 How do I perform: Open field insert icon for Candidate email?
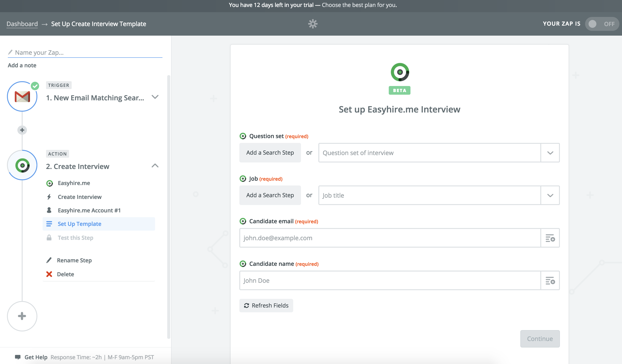[x=550, y=238]
